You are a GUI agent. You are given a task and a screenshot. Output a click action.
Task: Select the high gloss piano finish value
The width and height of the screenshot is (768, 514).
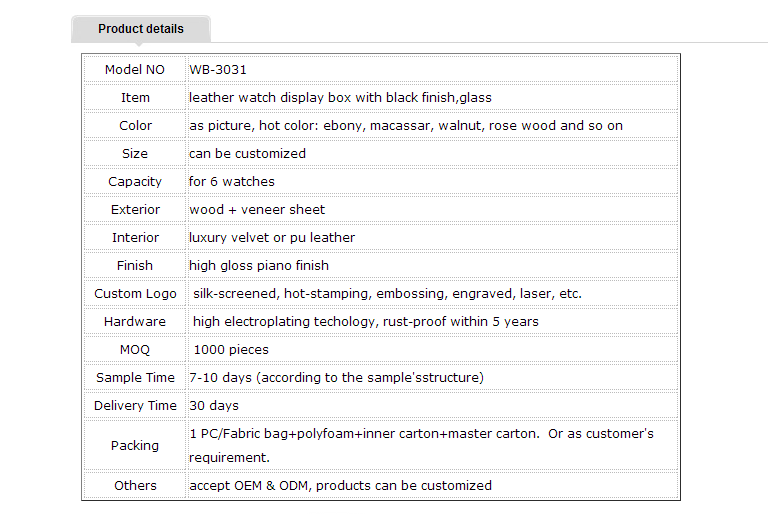pyautogui.click(x=259, y=265)
